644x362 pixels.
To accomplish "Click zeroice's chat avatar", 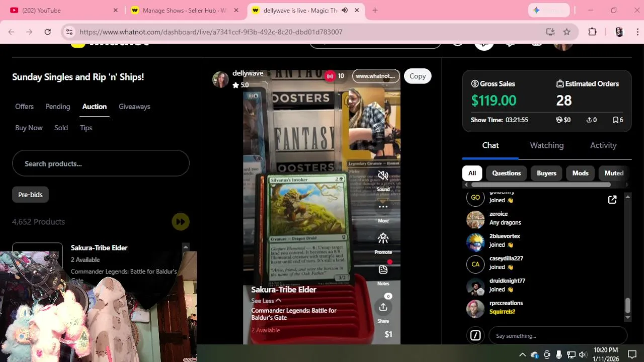I will (x=475, y=220).
